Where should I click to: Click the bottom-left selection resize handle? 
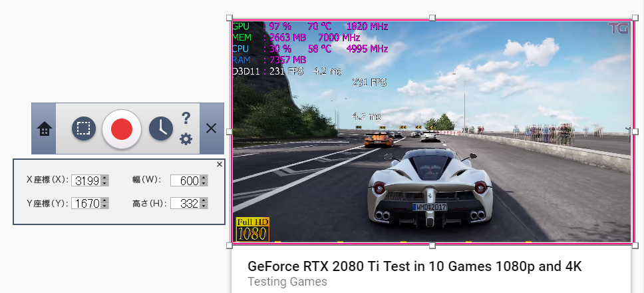[230, 245]
